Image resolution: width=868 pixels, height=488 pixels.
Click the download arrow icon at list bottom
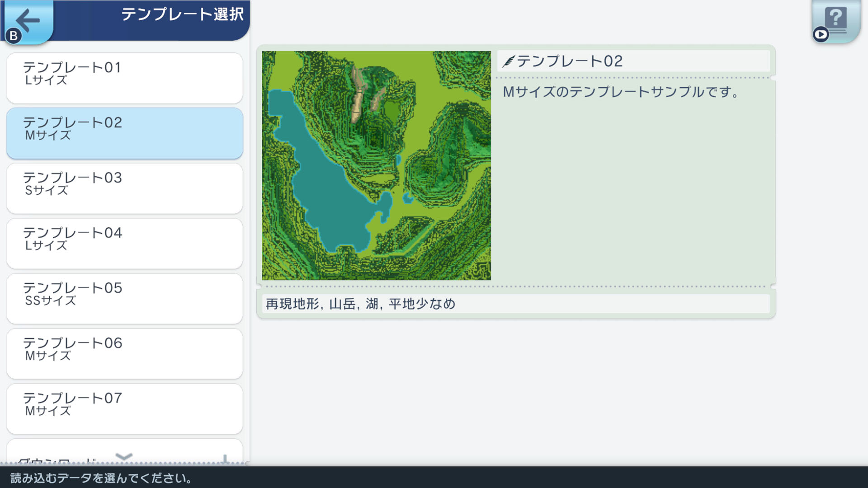(x=225, y=459)
